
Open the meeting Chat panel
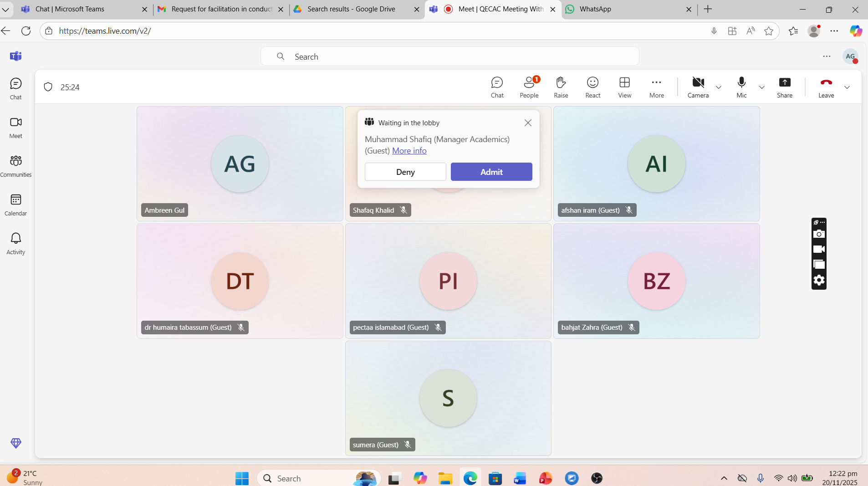(x=497, y=87)
